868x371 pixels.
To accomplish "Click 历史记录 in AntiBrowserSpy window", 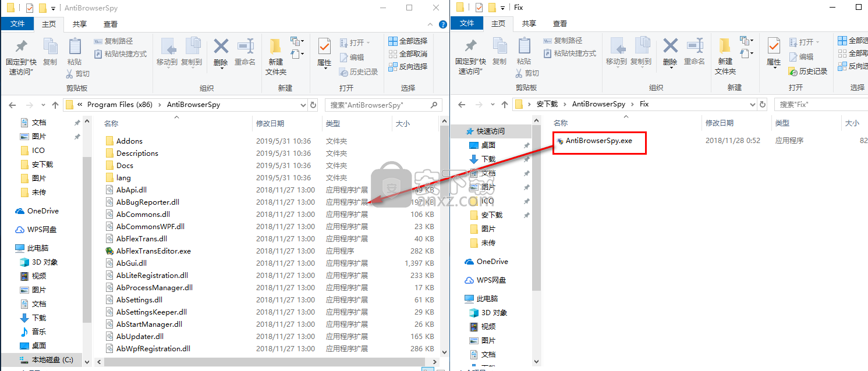I will tap(359, 72).
